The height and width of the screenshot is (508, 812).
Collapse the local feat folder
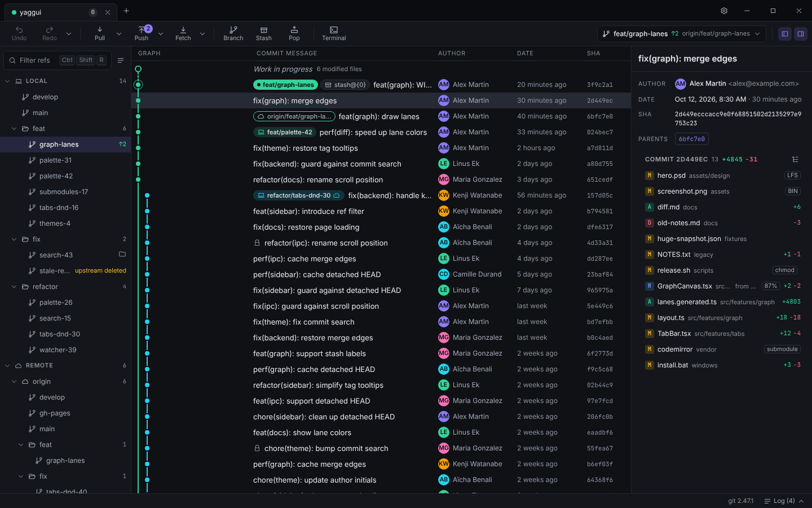click(x=14, y=129)
